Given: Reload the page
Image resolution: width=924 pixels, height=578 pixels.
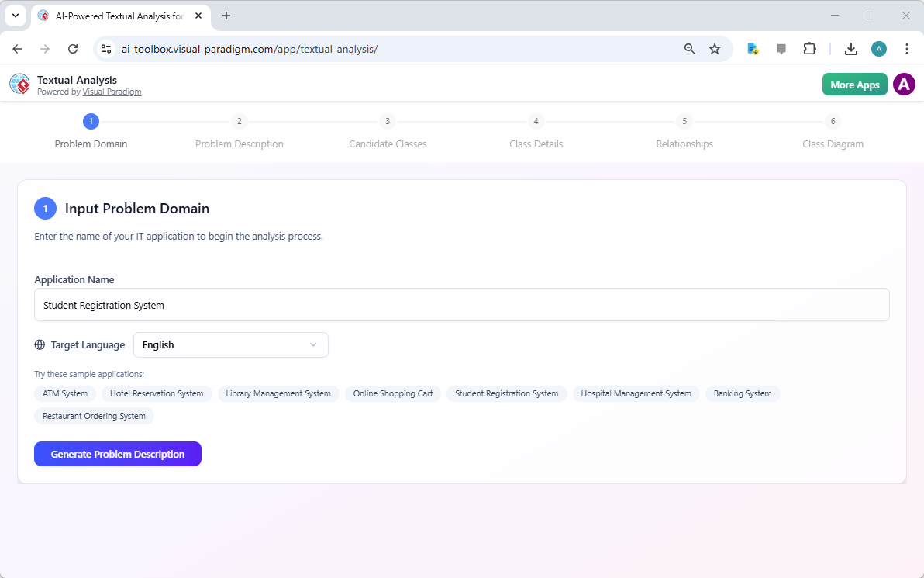Looking at the screenshot, I should (x=72, y=48).
